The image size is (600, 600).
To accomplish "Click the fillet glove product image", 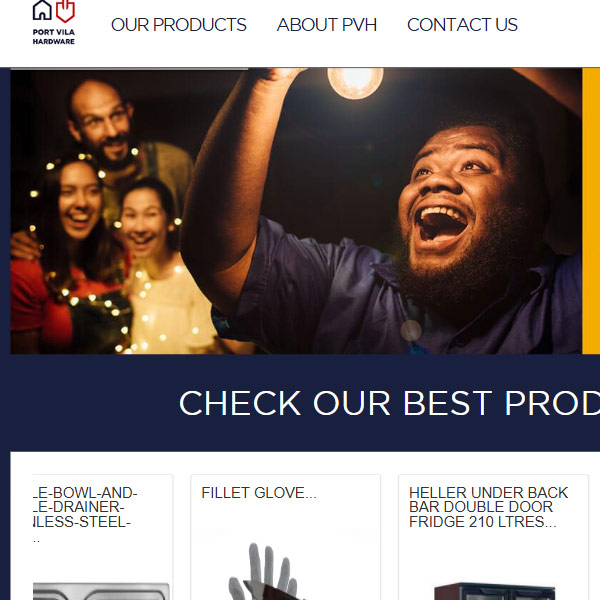I will click(x=264, y=571).
